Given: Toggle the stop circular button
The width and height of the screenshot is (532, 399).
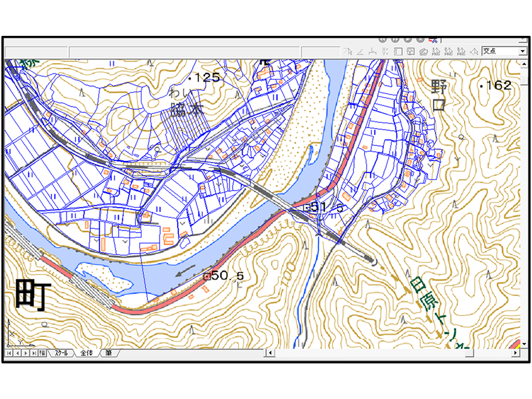Looking at the screenshot, I should tap(420, 39).
